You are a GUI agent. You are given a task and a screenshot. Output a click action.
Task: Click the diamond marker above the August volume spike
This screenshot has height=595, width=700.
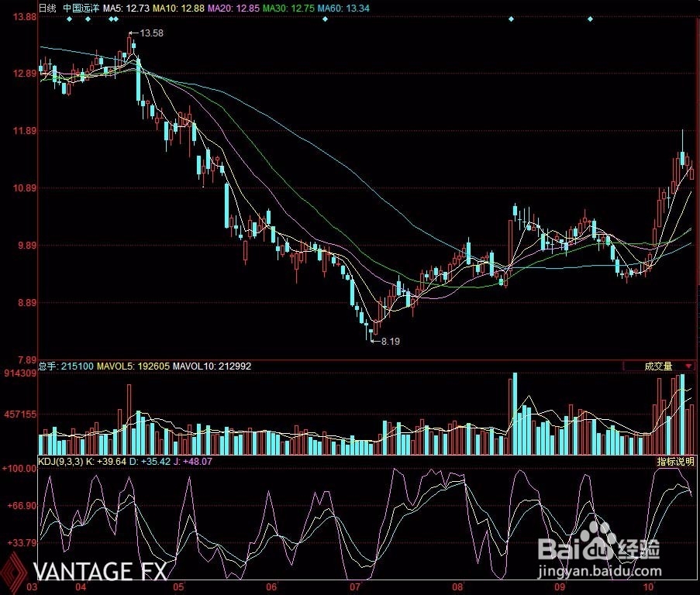[511, 19]
